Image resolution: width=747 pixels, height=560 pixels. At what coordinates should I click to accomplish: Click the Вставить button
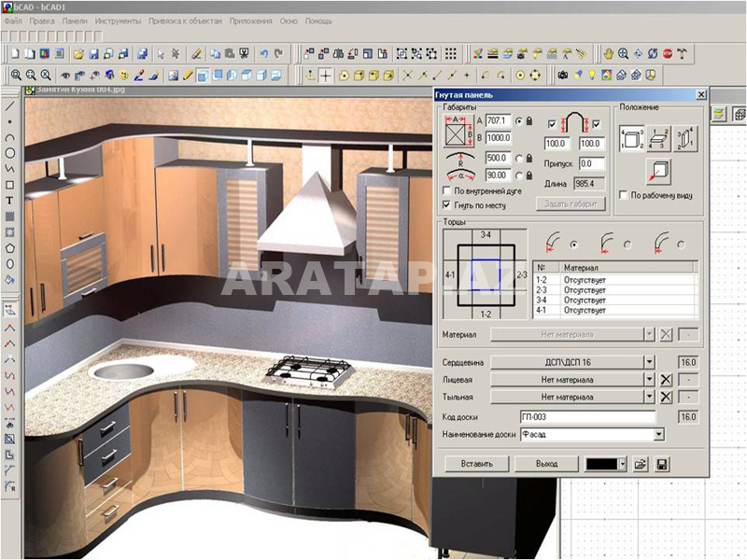point(476,464)
